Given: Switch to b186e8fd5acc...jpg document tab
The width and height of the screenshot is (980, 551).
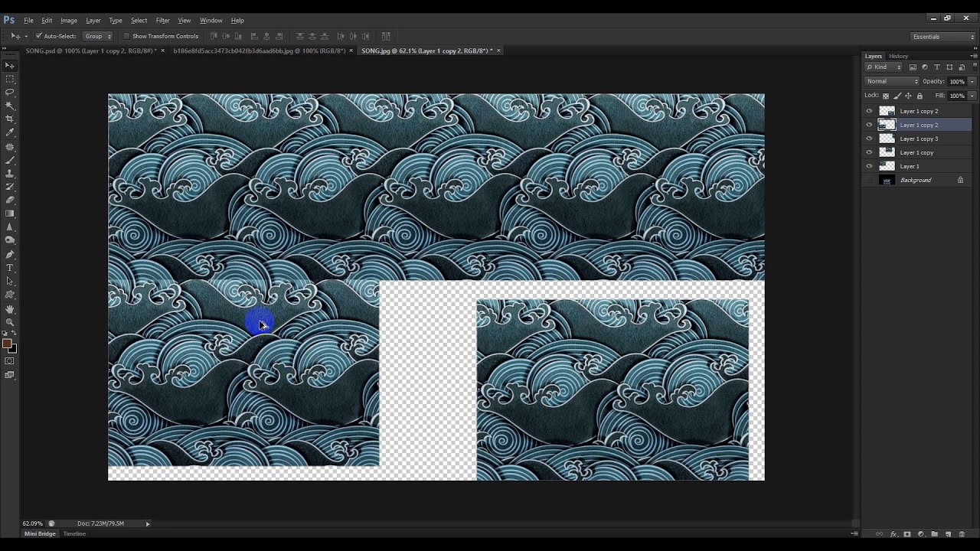Looking at the screenshot, I should click(259, 51).
